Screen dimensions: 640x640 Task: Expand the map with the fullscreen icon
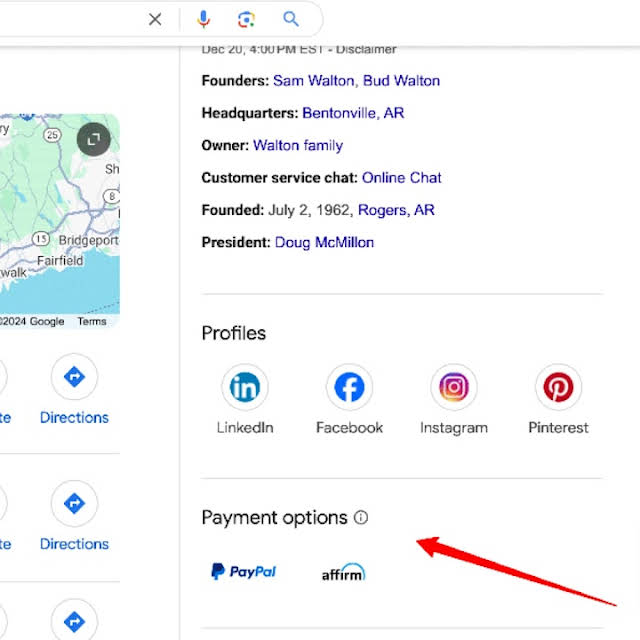click(x=94, y=139)
